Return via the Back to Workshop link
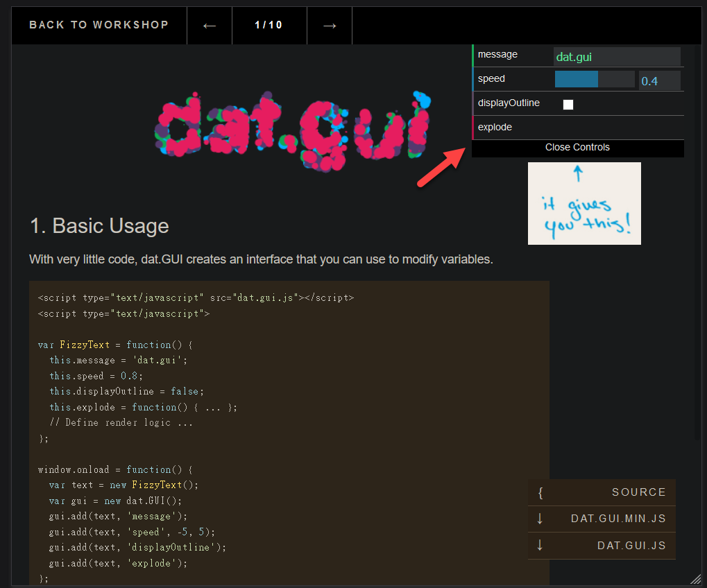 click(x=99, y=25)
